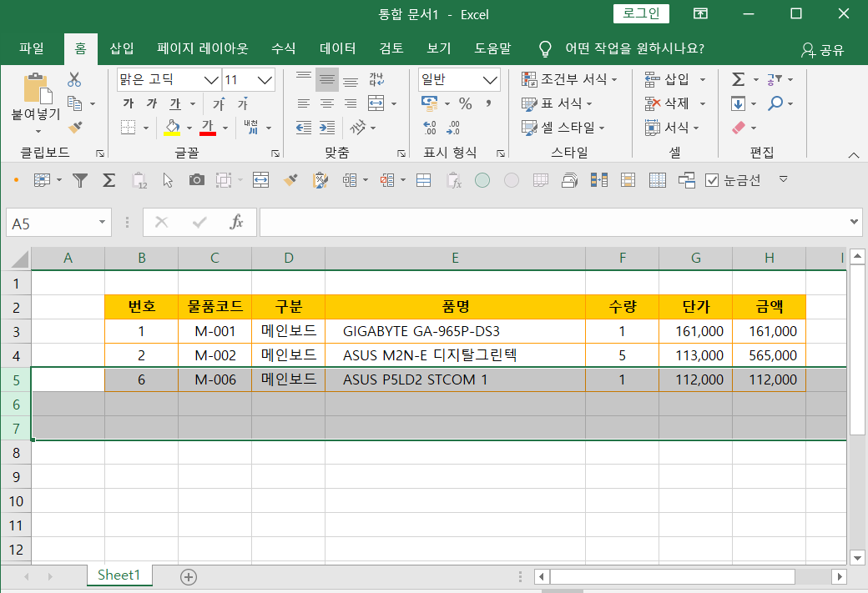Align text to the left
Screen dimensions: 868x593
303,103
